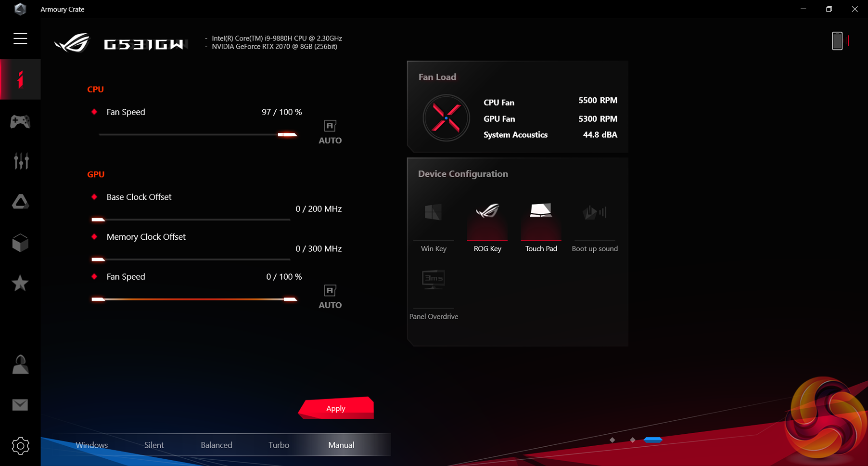Click the Memory Clock Offset slider handle
Viewport: 868px width, 466px height.
(x=98, y=259)
